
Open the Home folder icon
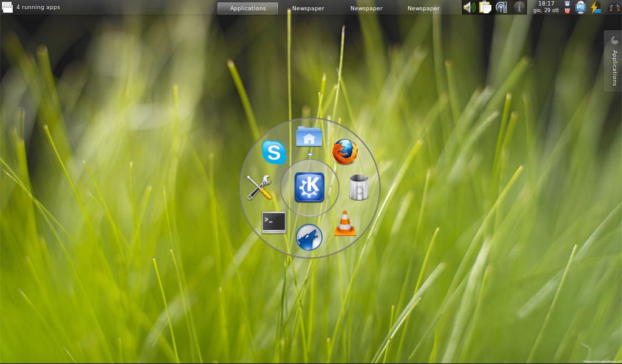pyautogui.click(x=309, y=136)
